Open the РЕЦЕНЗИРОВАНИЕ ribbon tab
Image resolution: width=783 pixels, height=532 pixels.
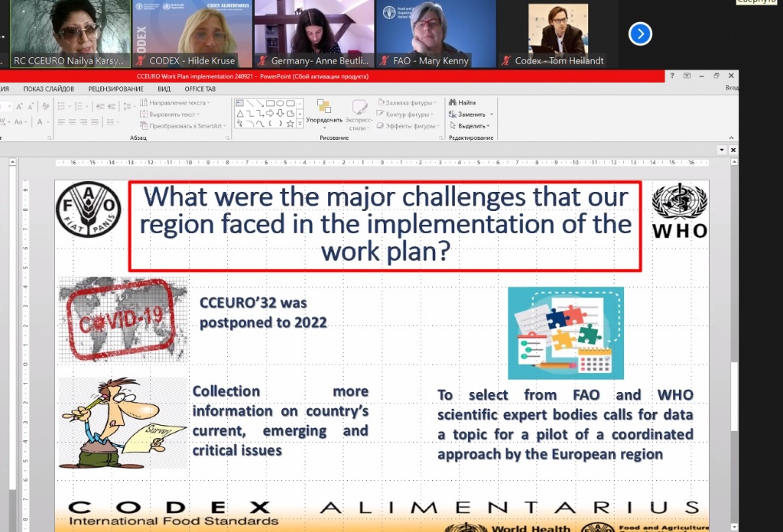pos(116,89)
